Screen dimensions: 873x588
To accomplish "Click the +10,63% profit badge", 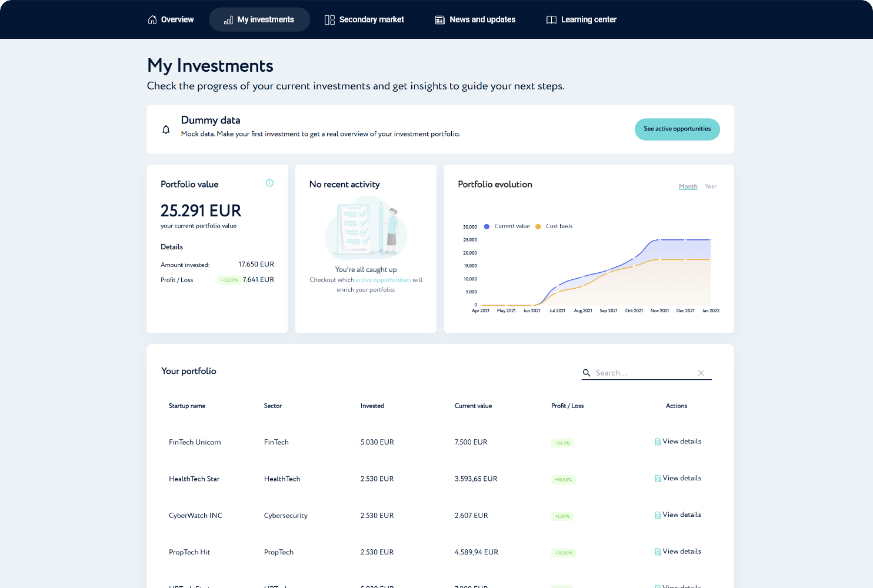I will click(x=564, y=480).
